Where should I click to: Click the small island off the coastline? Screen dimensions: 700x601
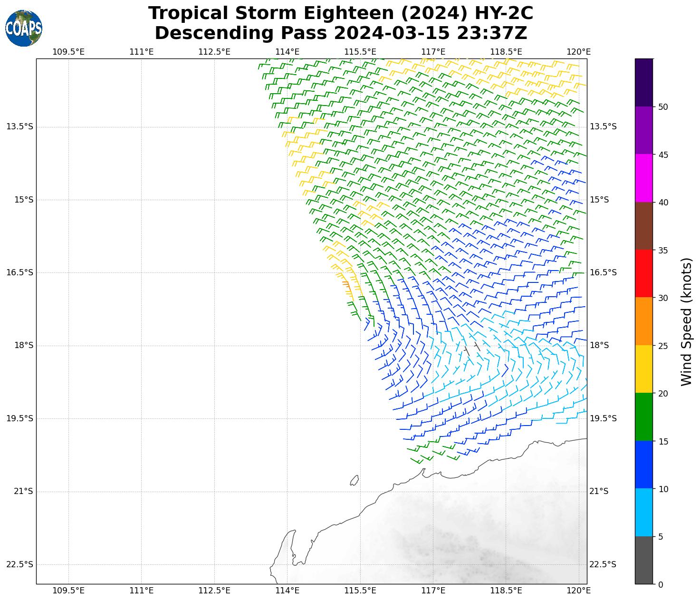pos(355,480)
